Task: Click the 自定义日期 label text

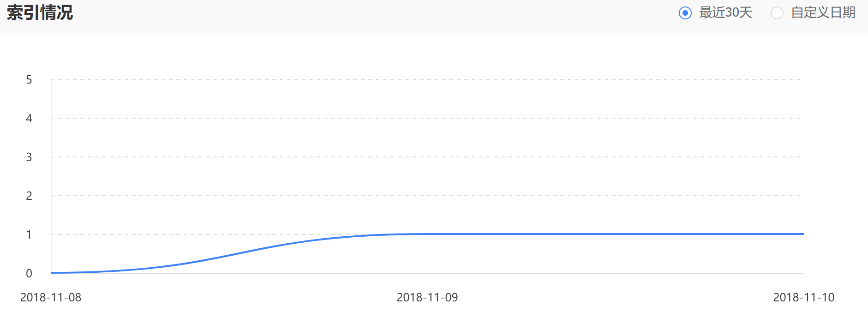Action: 823,12
